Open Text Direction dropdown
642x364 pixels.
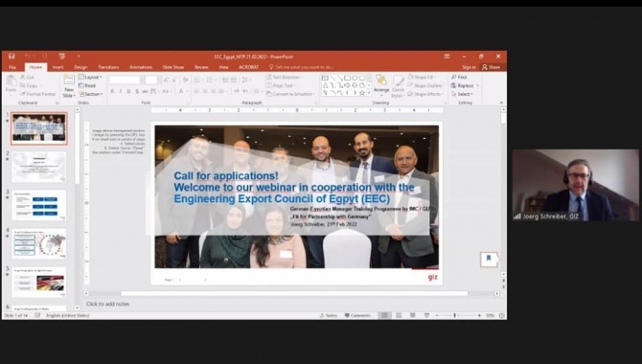(285, 77)
